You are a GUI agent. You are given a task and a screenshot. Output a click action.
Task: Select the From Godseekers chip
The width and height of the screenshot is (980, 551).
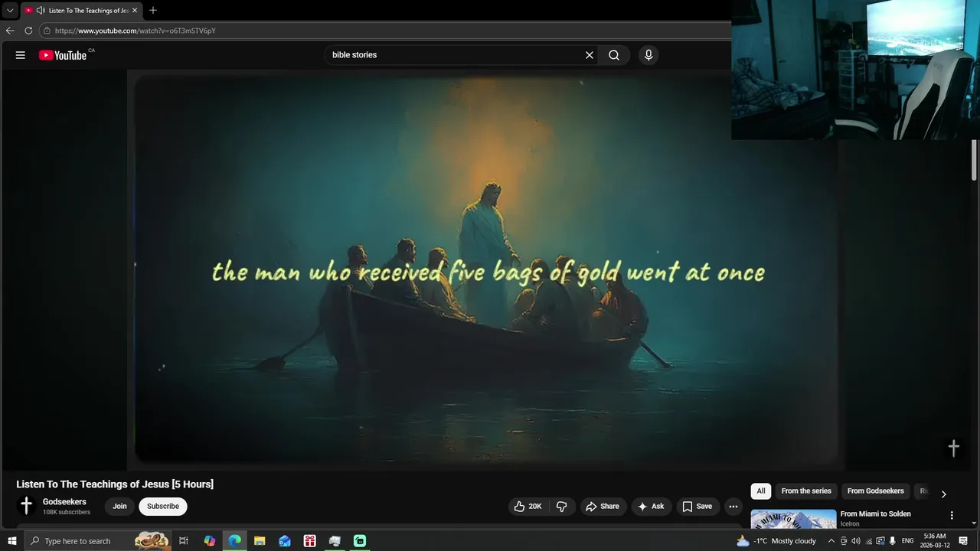click(875, 491)
